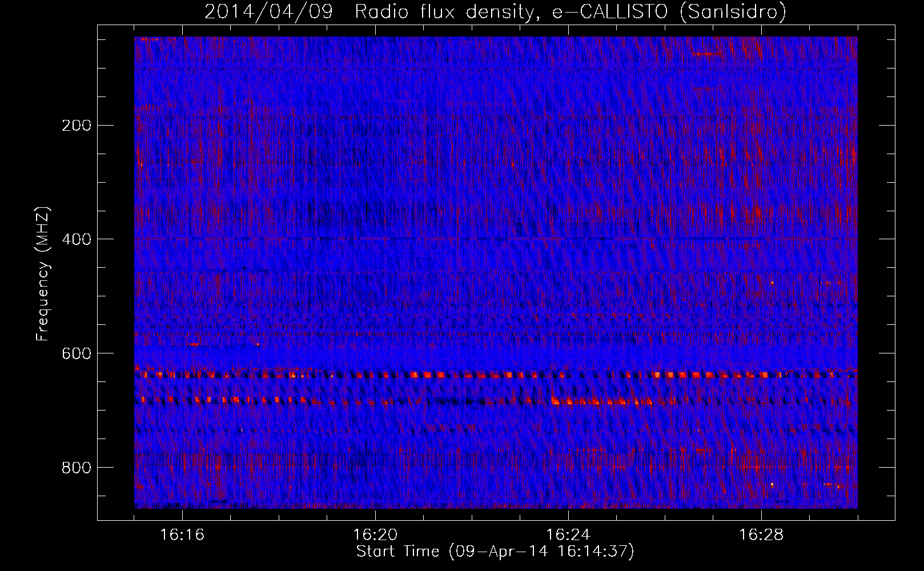
Task: Click the 800 frequency tick label
Action: coord(76,468)
